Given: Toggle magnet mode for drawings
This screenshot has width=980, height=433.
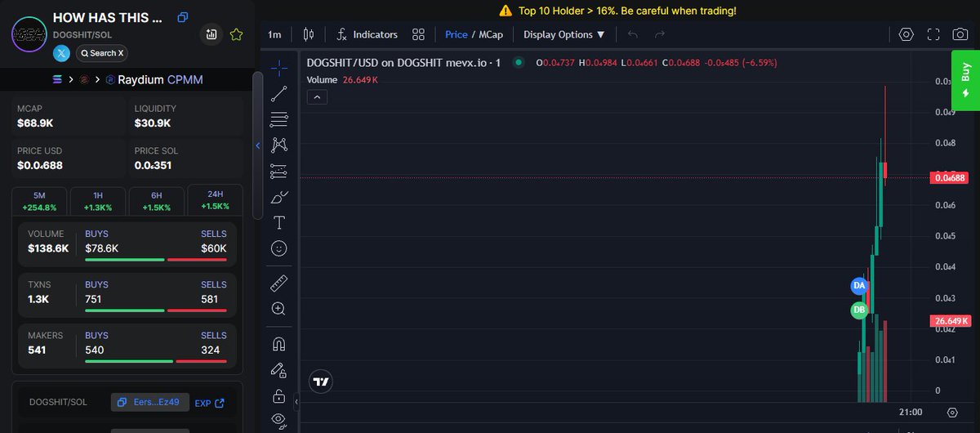Looking at the screenshot, I should (278, 344).
